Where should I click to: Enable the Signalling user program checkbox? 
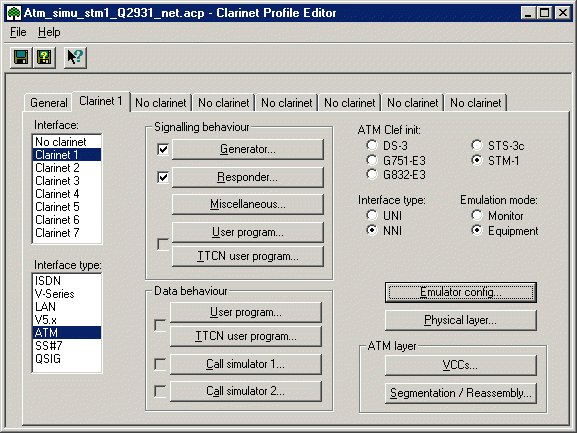[x=163, y=244]
